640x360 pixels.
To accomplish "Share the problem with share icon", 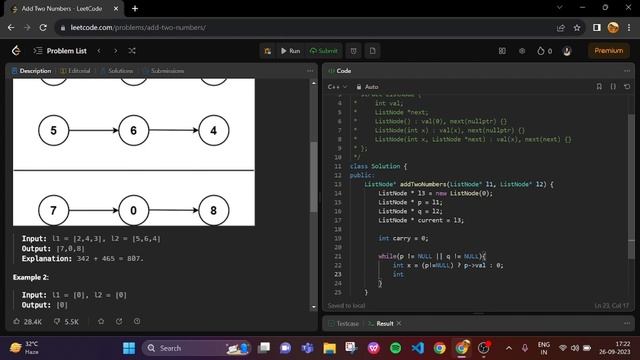I will [x=119, y=322].
